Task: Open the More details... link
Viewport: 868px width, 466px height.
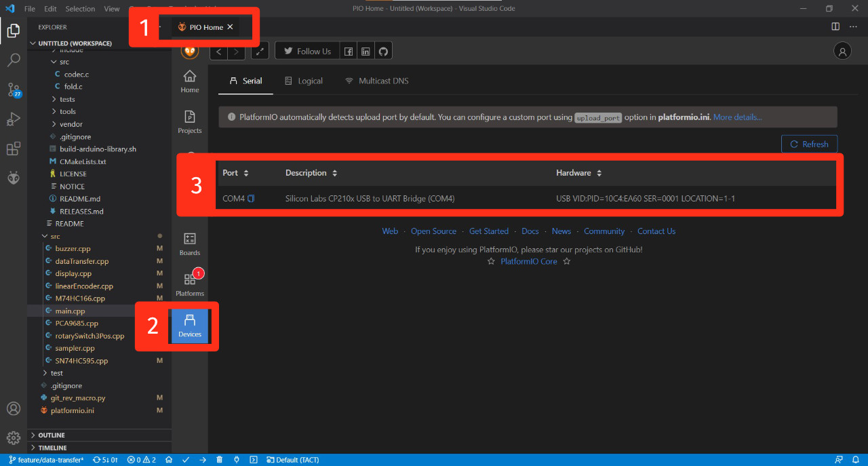Action: point(738,117)
